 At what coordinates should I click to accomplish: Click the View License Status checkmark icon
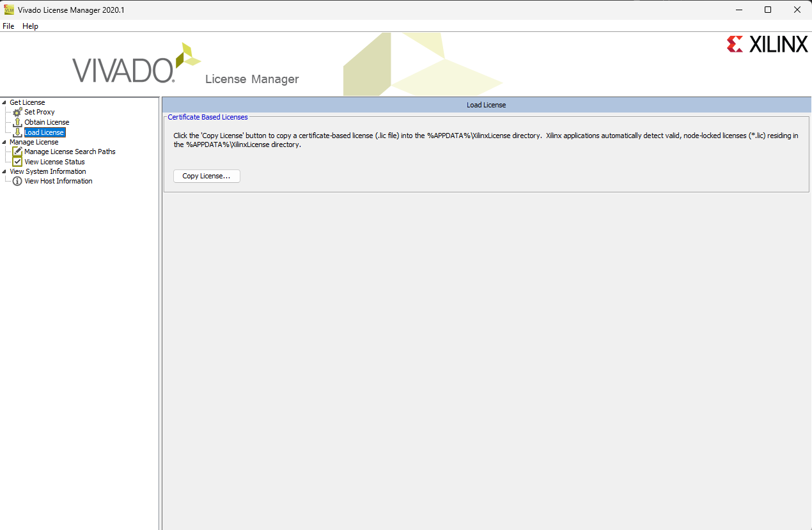point(17,162)
